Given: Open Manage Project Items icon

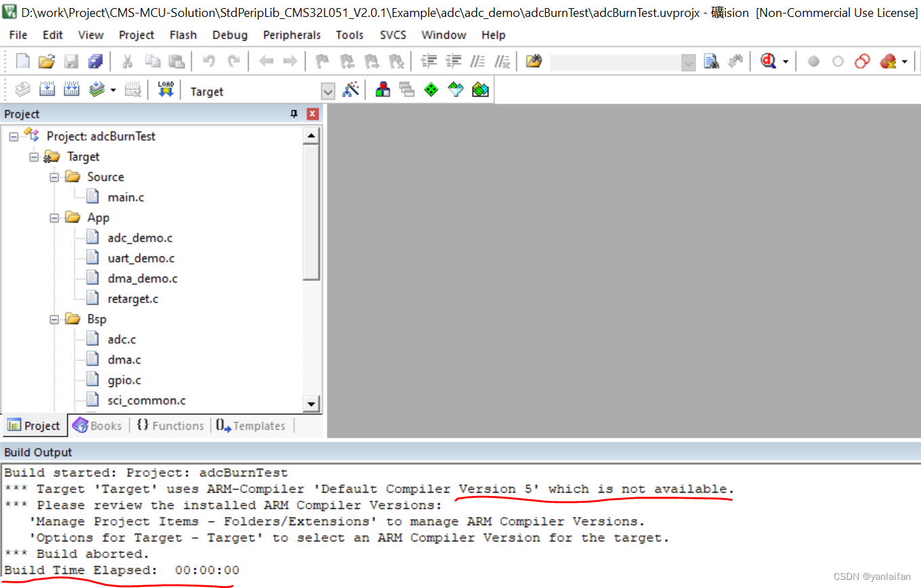Looking at the screenshot, I should coord(383,90).
